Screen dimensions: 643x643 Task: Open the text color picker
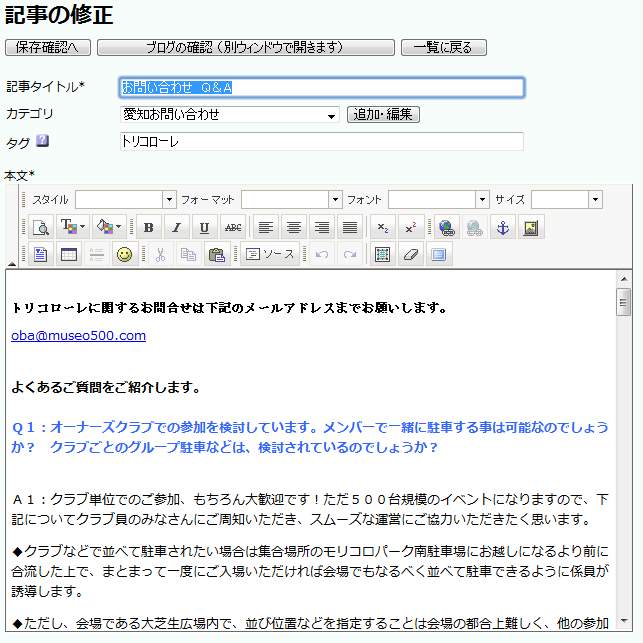[73, 227]
